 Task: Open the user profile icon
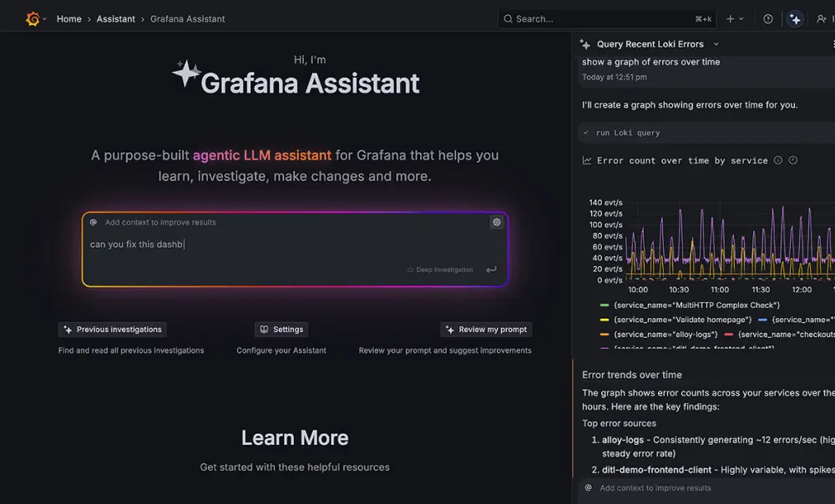click(822, 18)
